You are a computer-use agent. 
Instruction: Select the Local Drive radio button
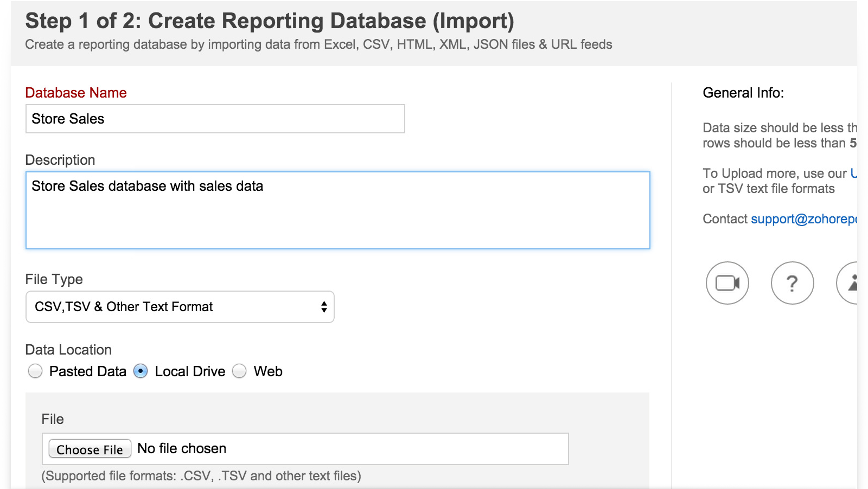[x=141, y=371]
